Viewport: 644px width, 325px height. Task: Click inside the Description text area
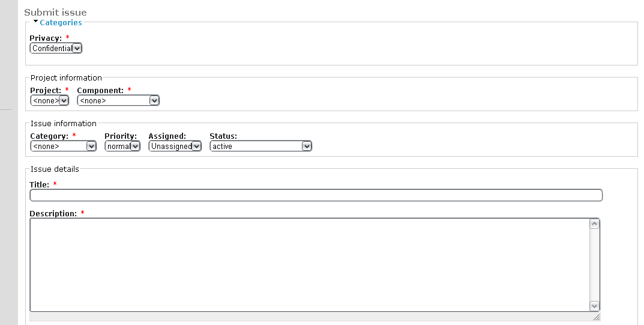tap(309, 264)
